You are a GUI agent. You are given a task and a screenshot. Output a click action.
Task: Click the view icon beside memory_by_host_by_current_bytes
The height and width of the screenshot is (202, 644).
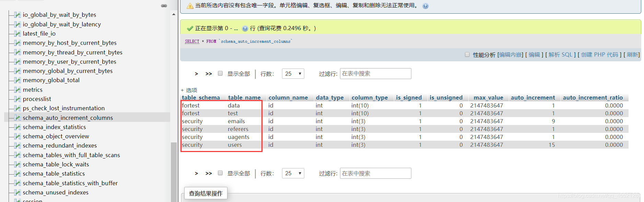(18, 43)
